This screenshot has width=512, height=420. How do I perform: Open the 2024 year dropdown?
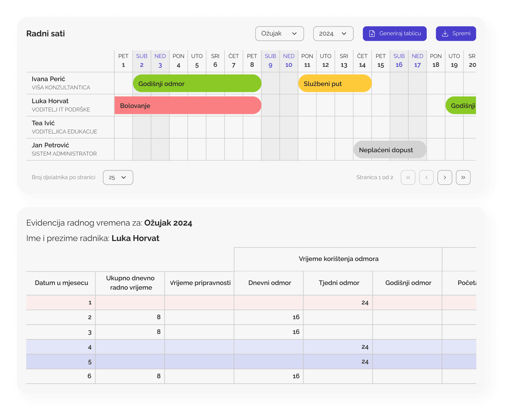click(x=333, y=34)
